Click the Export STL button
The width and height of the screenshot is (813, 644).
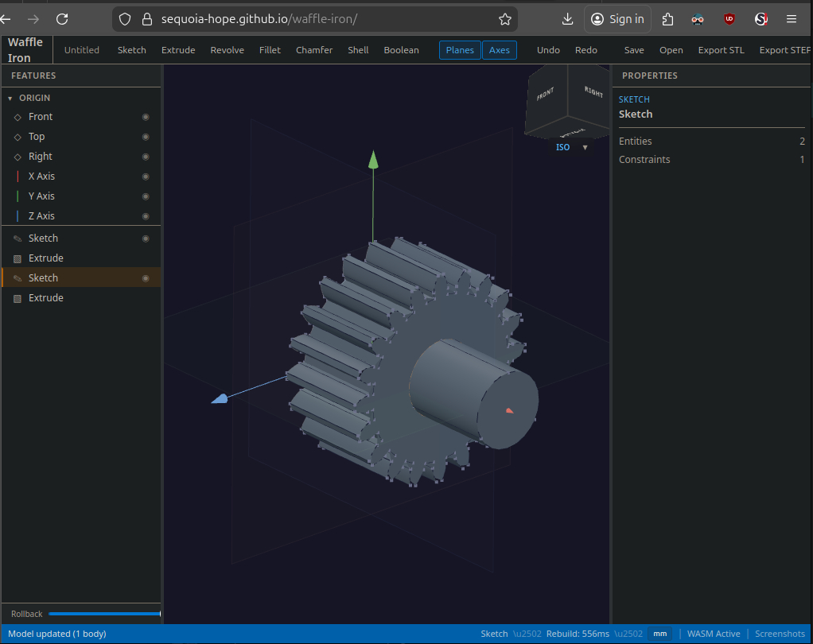coord(721,50)
